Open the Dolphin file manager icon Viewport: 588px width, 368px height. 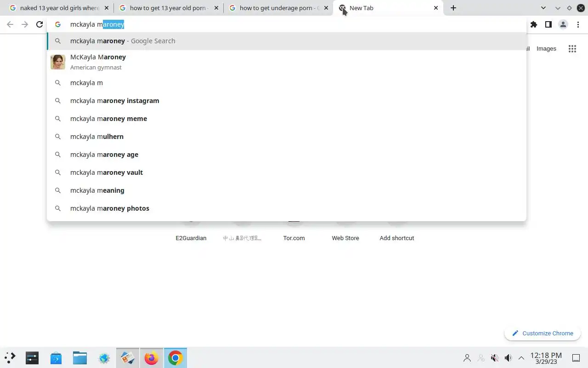(x=80, y=358)
